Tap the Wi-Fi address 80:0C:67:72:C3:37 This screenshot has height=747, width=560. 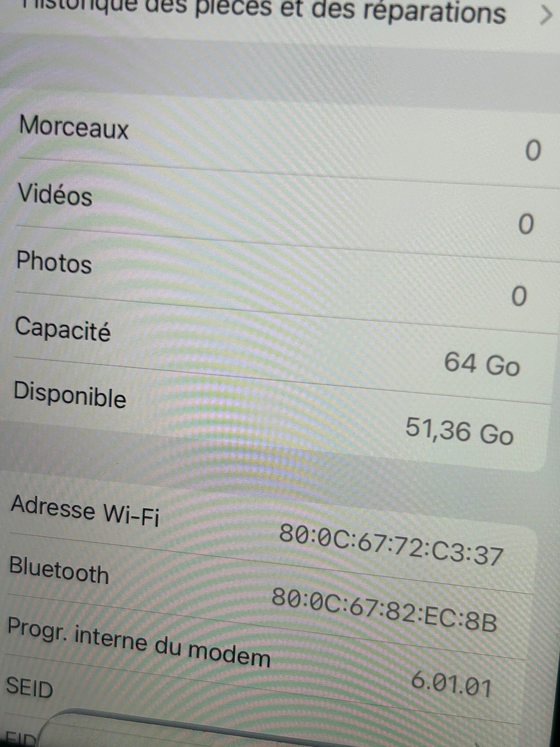(x=391, y=544)
